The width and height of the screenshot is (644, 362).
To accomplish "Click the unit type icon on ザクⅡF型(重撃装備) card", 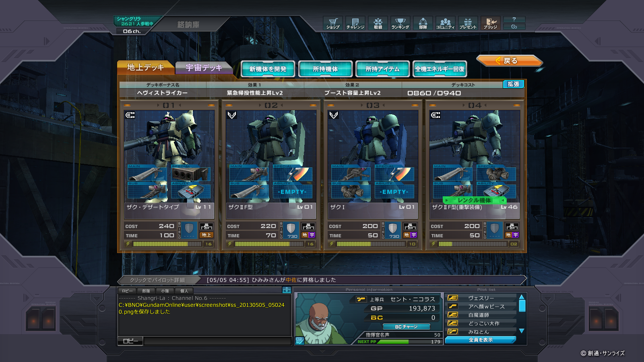I will click(436, 115).
